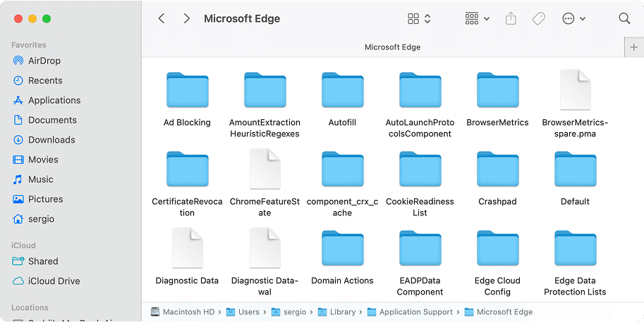Viewport: 644px width, 322px height.
Task: Click the Locations section header
Action: [30, 307]
